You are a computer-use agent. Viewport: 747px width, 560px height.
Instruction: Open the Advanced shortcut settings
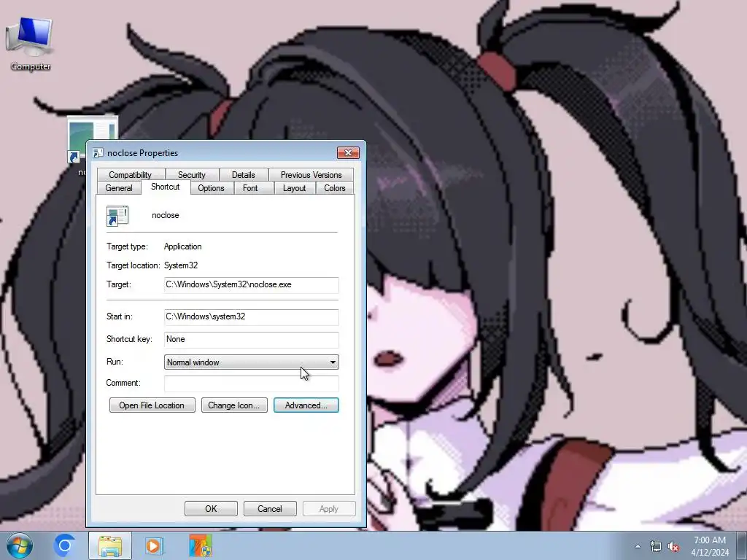(x=306, y=405)
